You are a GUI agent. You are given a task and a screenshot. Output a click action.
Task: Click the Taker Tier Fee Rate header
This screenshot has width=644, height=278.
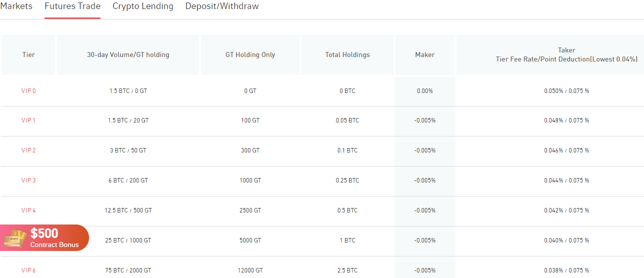[566, 54]
